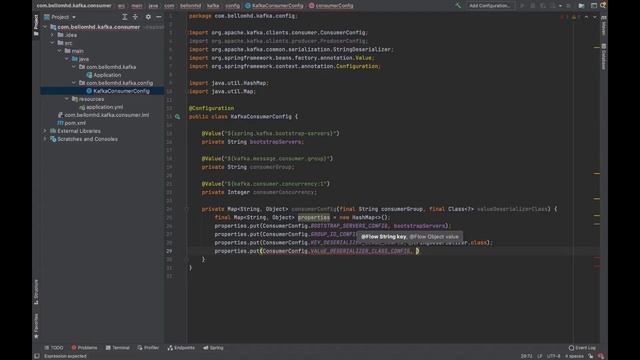
Task: Open the Event Log
Action: [x=582, y=348]
